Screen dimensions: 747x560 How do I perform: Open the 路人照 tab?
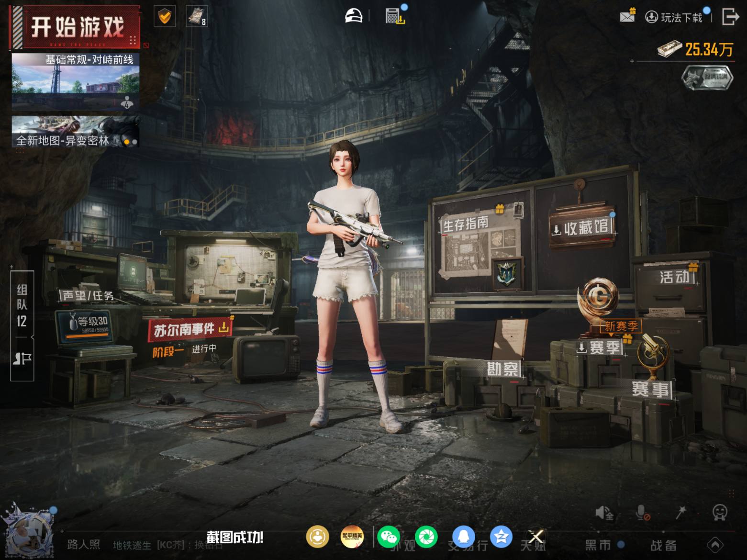[x=84, y=545]
